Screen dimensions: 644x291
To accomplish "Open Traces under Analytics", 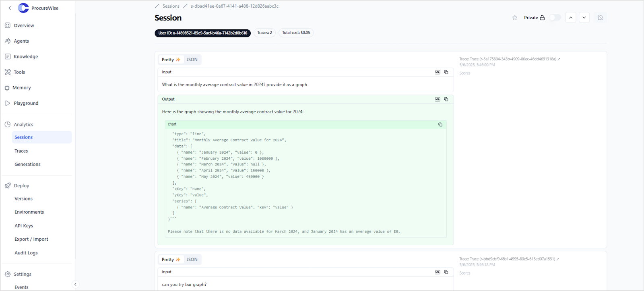I will [21, 151].
